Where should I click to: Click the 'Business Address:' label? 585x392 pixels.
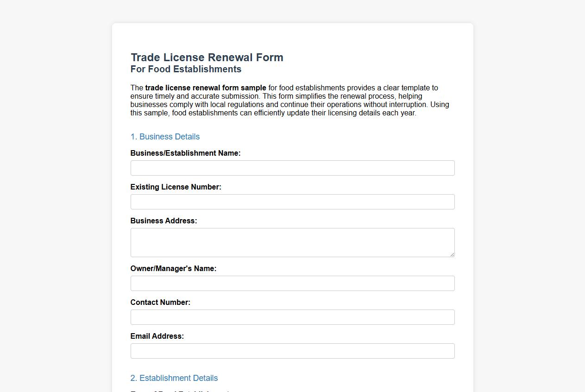pos(164,221)
